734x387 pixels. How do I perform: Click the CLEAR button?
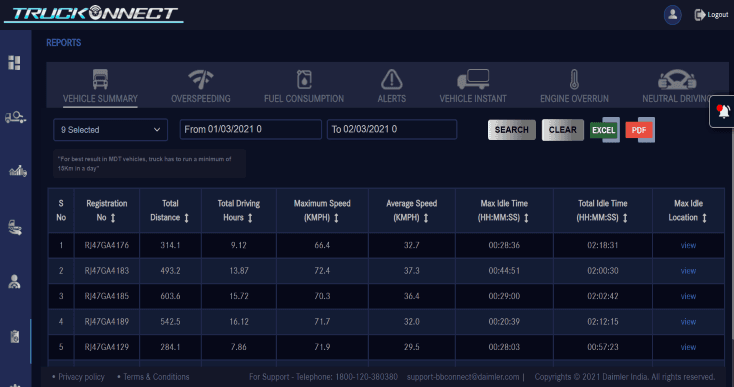tap(563, 130)
